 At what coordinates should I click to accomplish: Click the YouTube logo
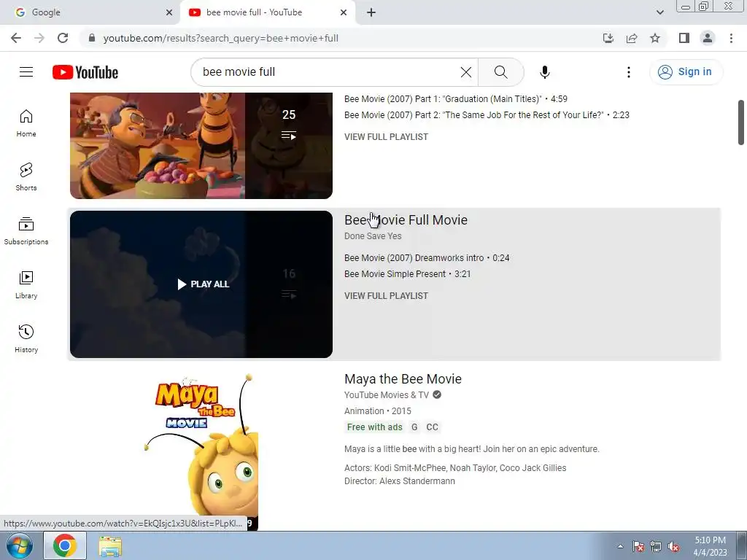(85, 72)
